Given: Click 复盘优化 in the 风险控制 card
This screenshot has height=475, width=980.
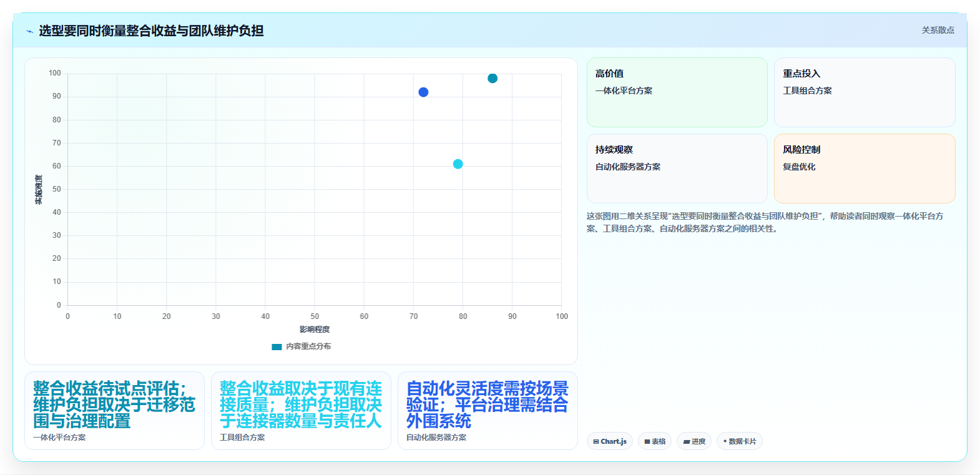Looking at the screenshot, I should click(799, 167).
